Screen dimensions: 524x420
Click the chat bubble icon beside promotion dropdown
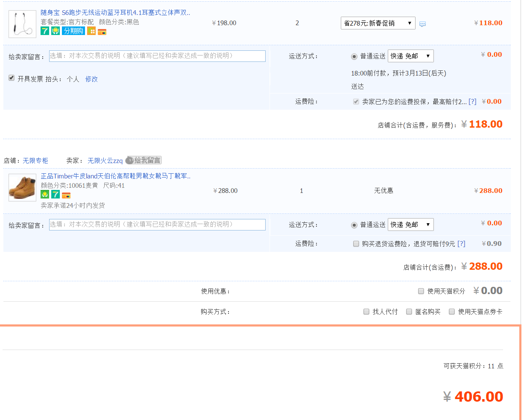[x=422, y=24]
